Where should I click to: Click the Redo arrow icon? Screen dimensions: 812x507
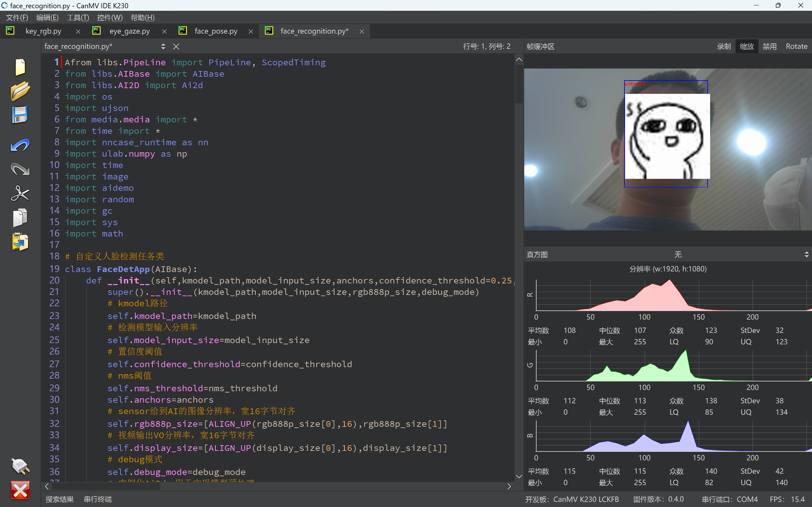point(20,169)
